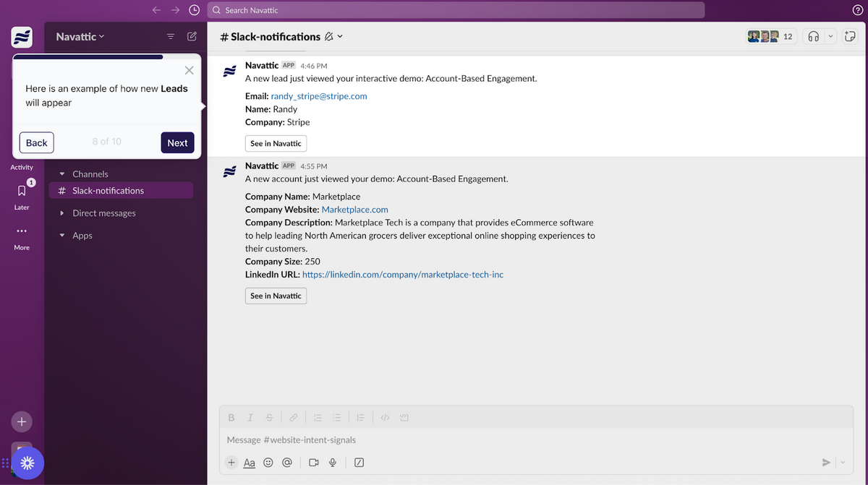Click the Italic formatting icon

tap(250, 417)
